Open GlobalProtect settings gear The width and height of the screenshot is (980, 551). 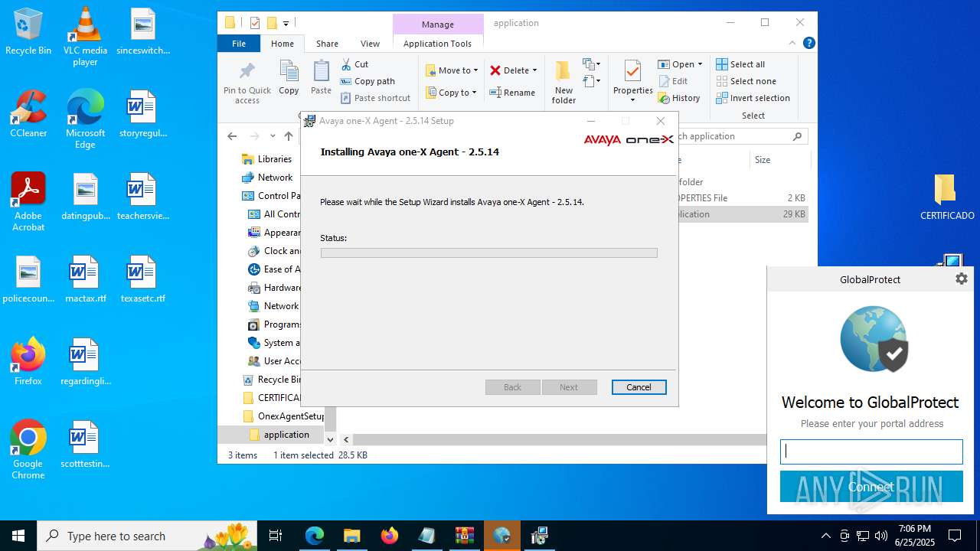[962, 279]
